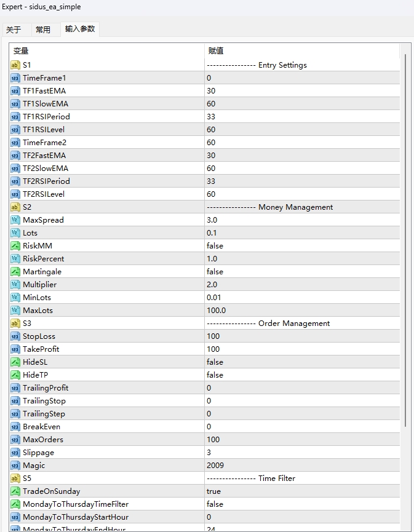This screenshot has width=414, height=532.
Task: Click the integer icon beside TF1FastEMA
Action: 15,91
